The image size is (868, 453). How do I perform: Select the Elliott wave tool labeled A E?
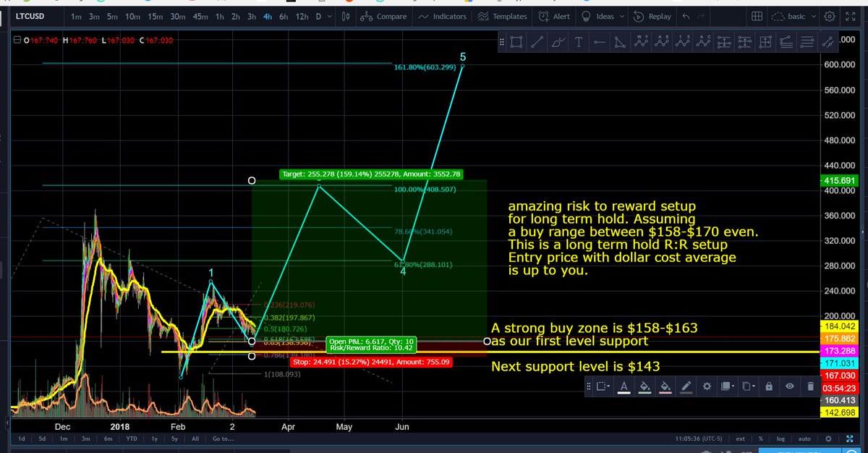pos(663,42)
